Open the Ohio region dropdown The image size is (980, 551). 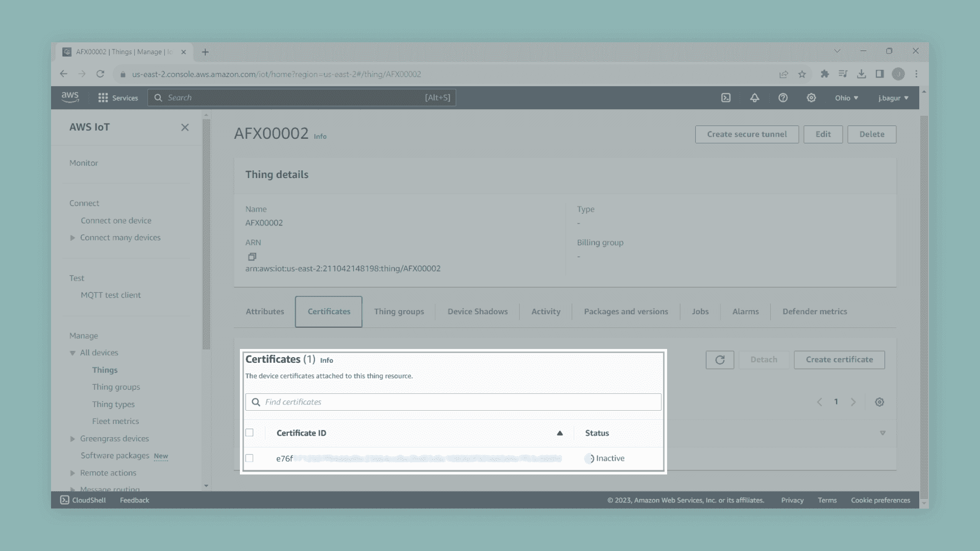(846, 98)
